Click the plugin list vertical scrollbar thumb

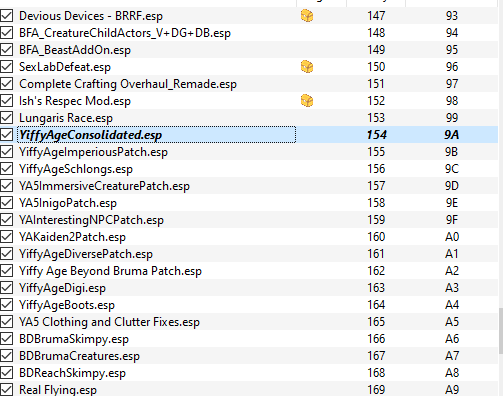[x=501, y=331]
